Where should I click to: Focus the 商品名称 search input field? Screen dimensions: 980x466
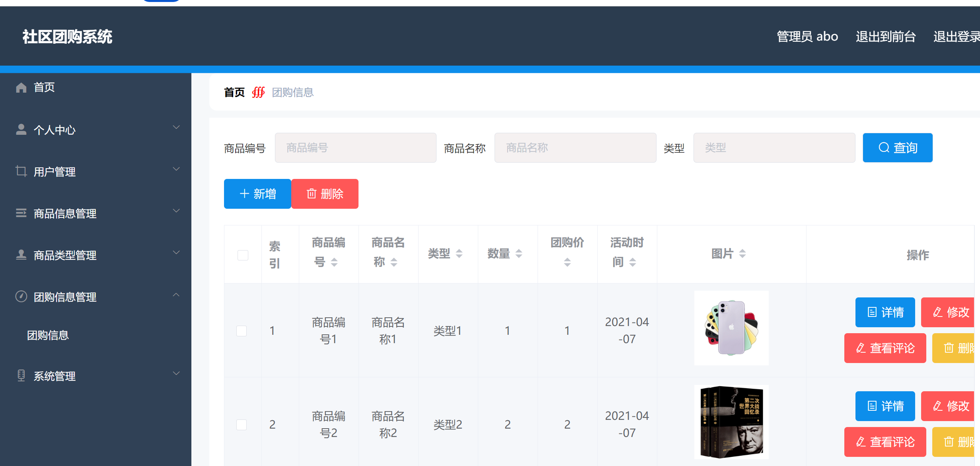coord(575,148)
